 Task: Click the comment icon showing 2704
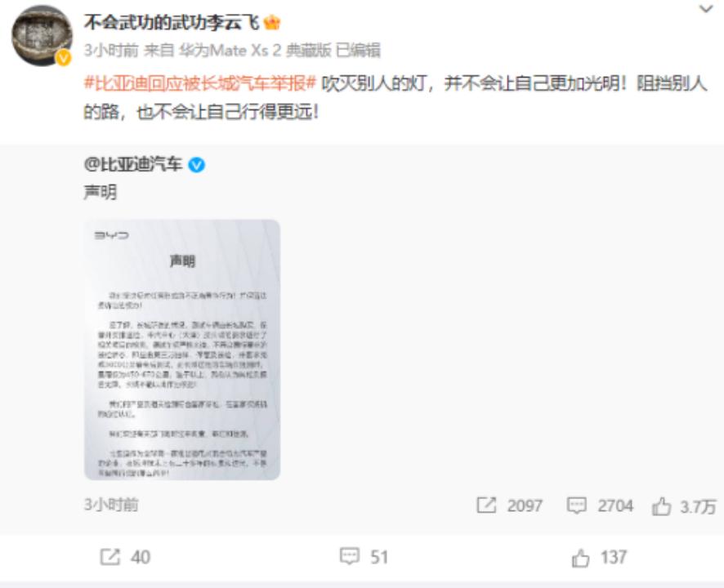tap(576, 506)
